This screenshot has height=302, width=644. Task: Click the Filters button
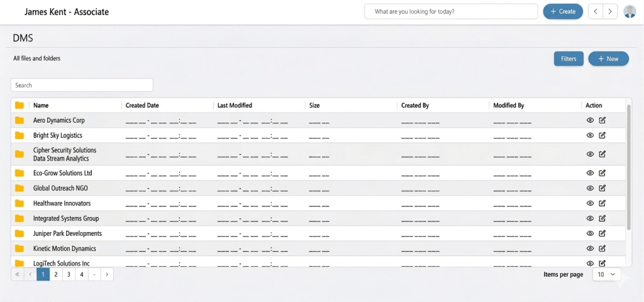point(569,59)
